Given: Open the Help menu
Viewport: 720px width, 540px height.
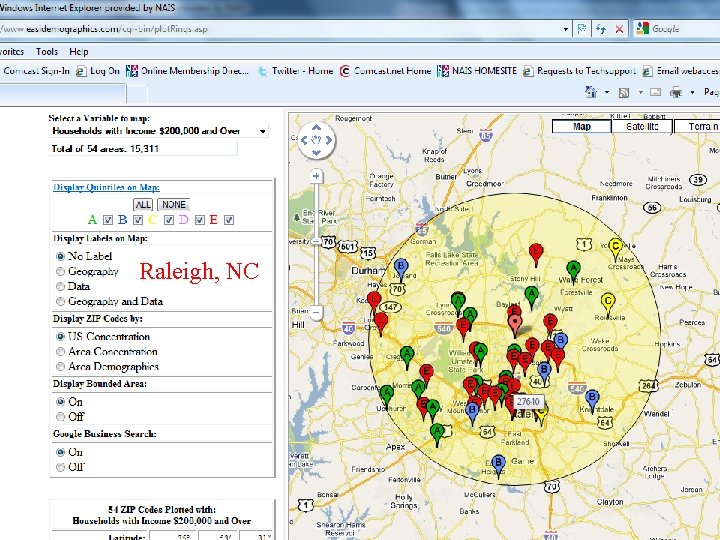Looking at the screenshot, I should (79, 51).
